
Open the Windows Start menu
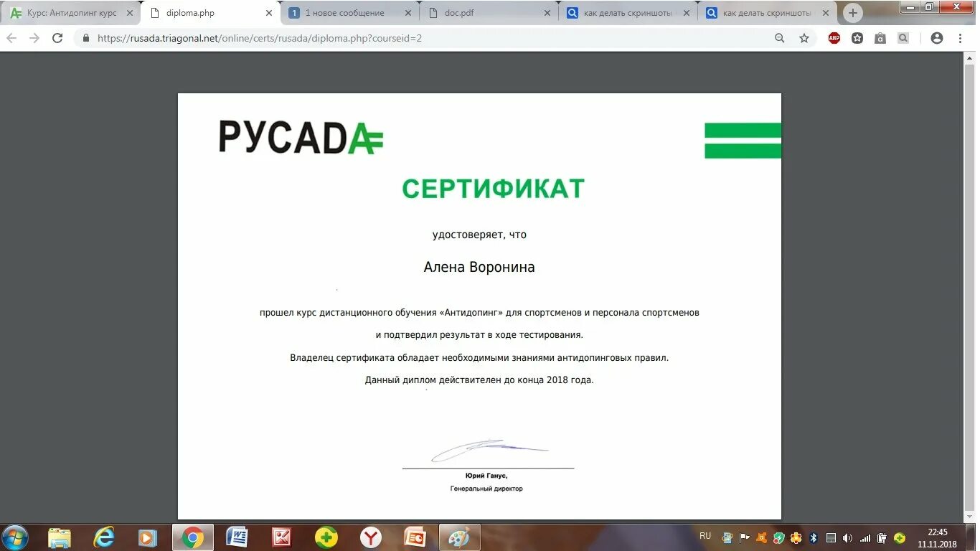coord(15,537)
